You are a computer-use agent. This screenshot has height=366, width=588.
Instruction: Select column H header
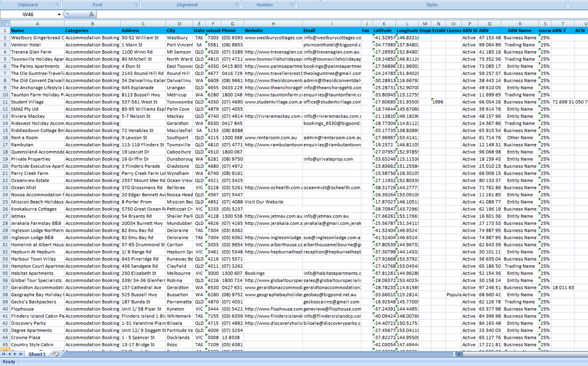[273, 23]
